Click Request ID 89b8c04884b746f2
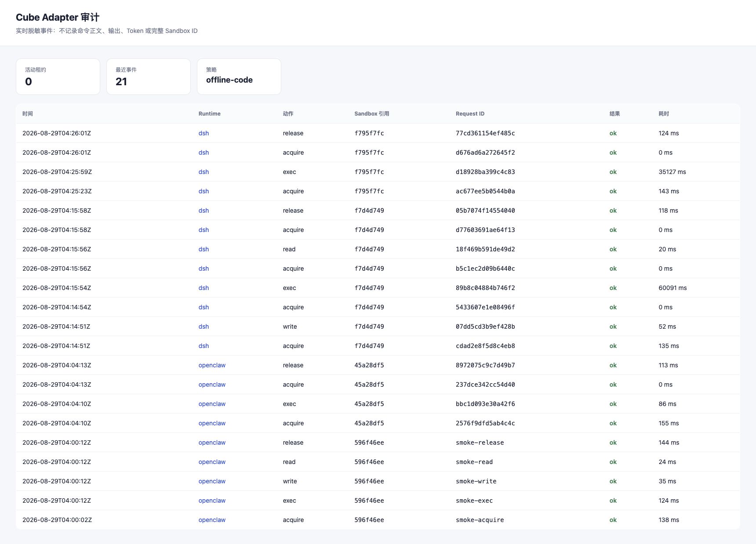 pos(485,288)
